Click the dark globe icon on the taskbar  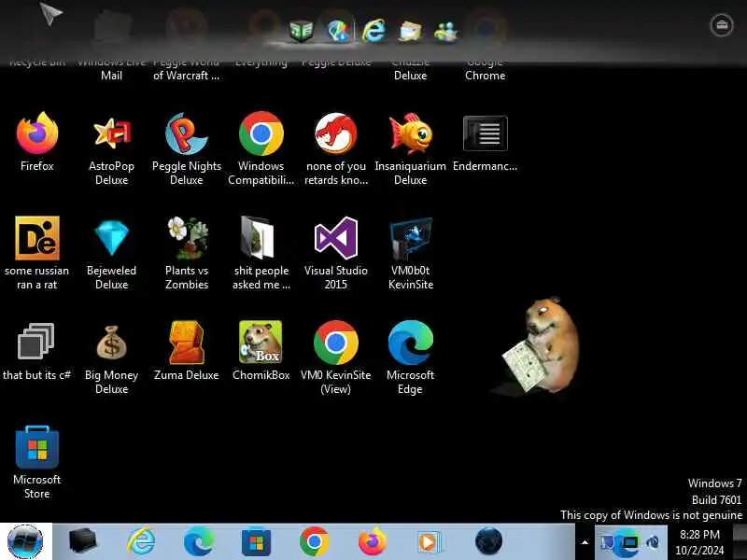488,541
